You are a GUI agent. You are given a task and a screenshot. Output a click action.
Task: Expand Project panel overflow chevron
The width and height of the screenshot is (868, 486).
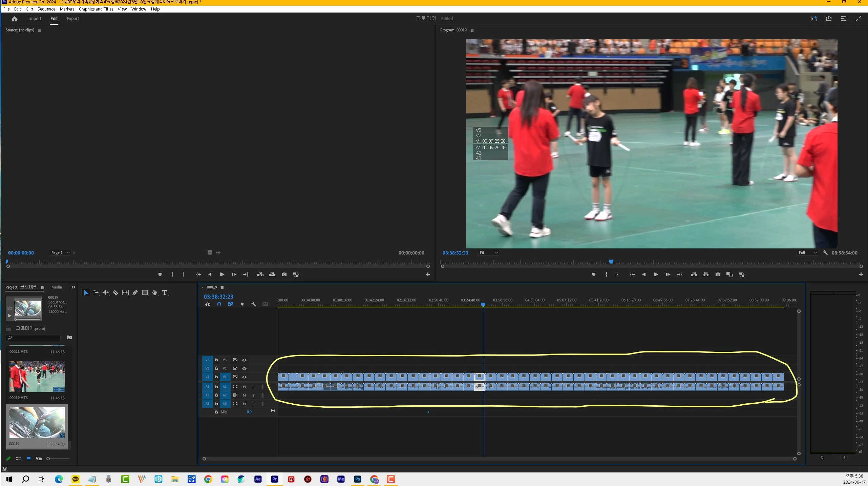tap(73, 287)
